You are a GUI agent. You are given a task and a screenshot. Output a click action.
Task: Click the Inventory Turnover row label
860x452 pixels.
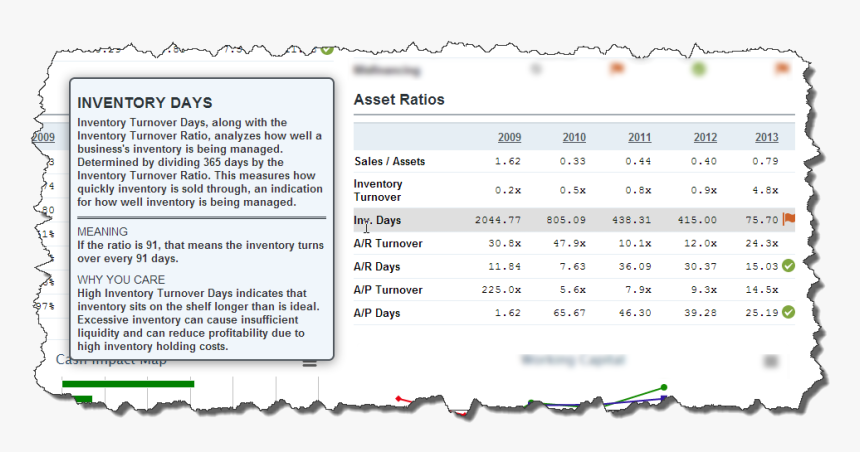pyautogui.click(x=378, y=190)
